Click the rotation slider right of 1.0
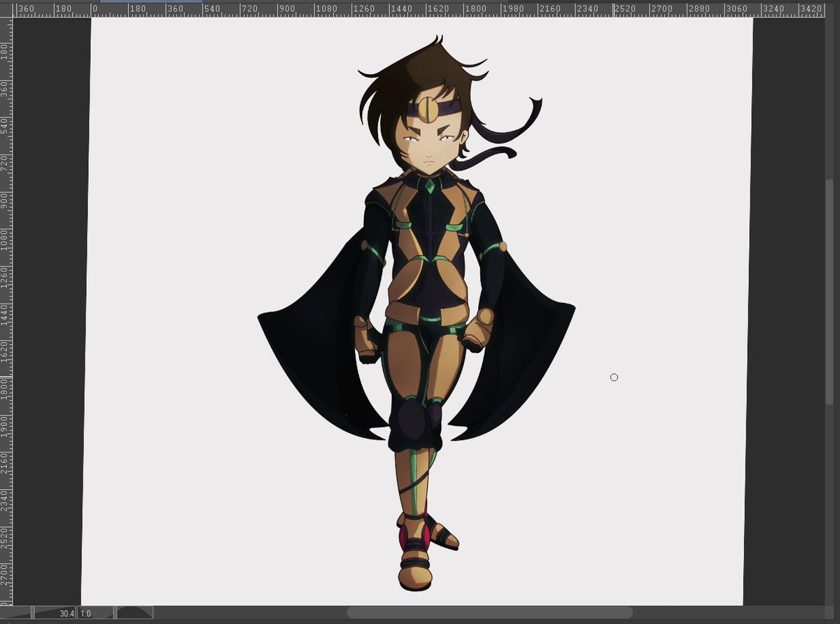Image resolution: width=840 pixels, height=624 pixels. [133, 614]
